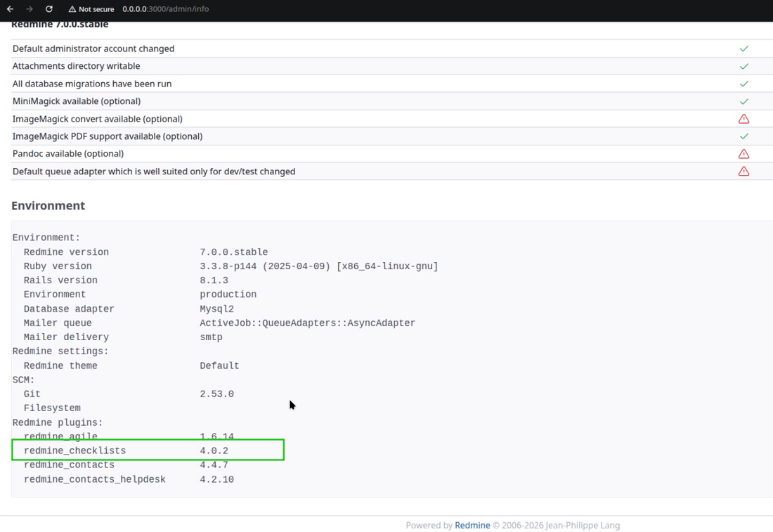Click warning icon for Default queue adapter

(x=743, y=171)
